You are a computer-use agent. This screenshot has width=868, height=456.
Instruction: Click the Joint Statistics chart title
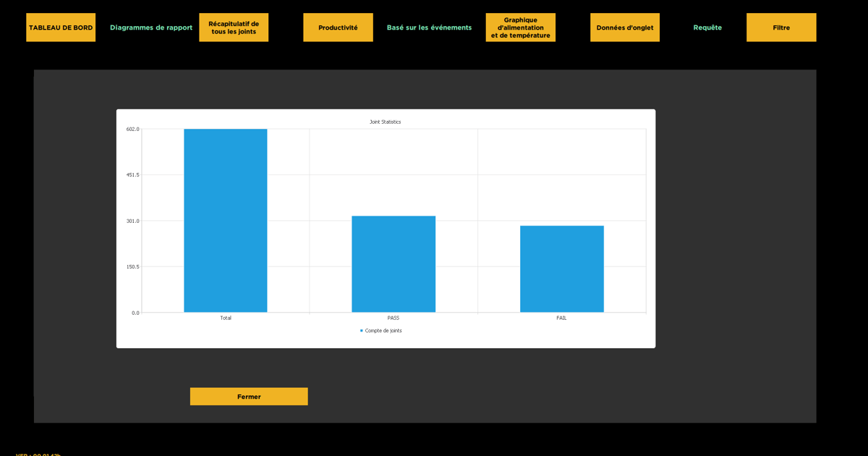pos(385,122)
